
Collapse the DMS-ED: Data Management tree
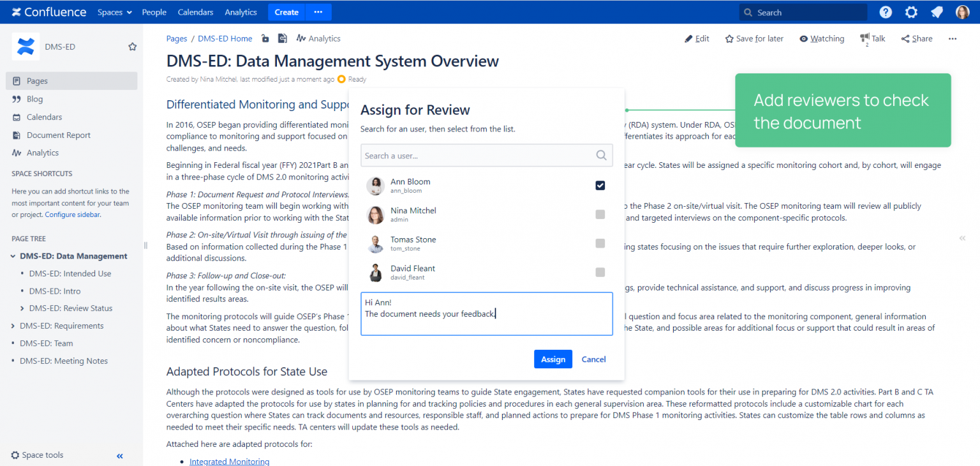(13, 255)
